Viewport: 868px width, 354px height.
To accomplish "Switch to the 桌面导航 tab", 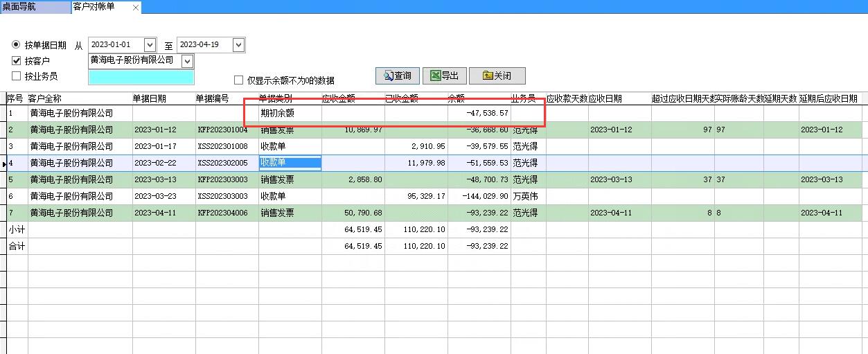I will pos(19,7).
